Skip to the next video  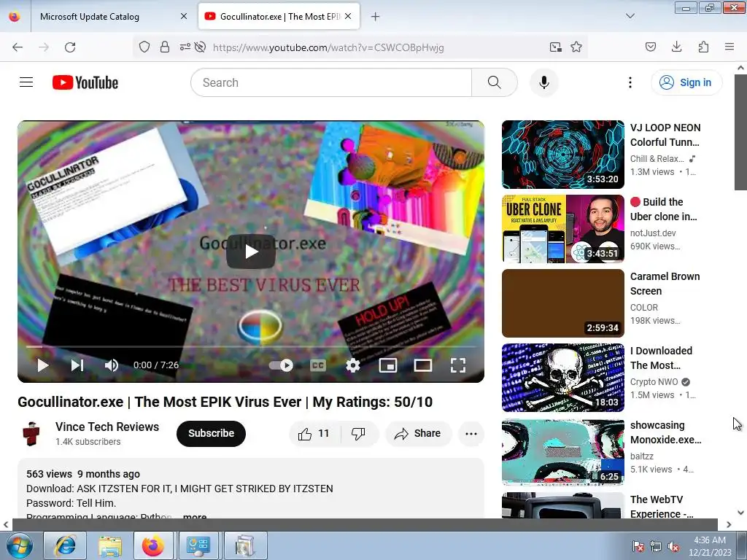[77, 365]
